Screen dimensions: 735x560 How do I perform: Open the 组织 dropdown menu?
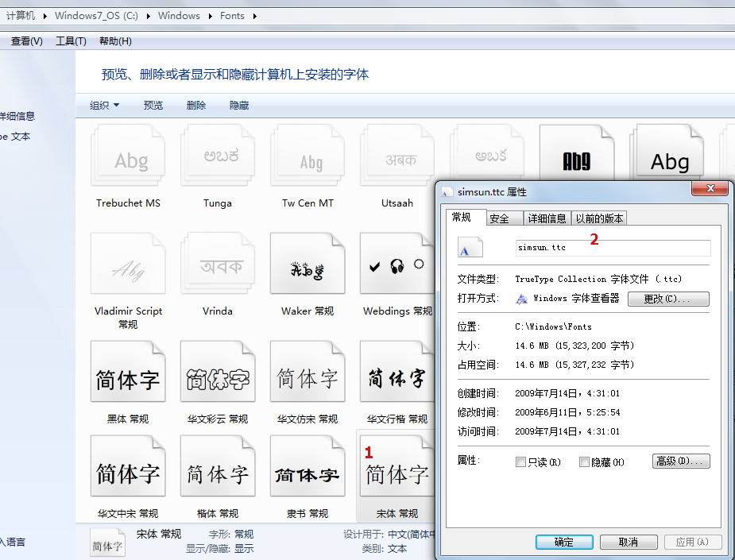(105, 106)
